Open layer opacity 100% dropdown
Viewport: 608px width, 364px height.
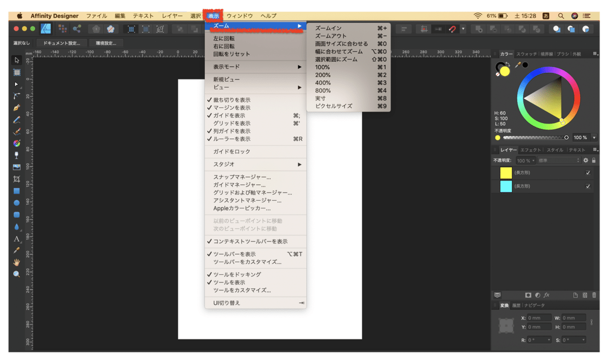click(x=525, y=160)
